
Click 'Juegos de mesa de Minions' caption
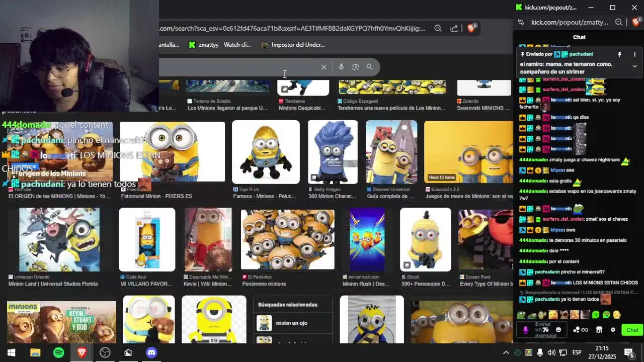pyautogui.click(x=469, y=196)
